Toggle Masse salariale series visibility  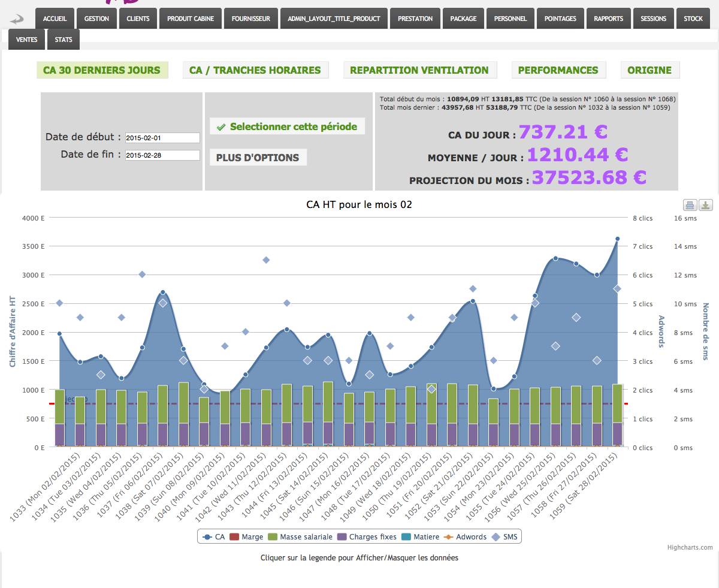[x=300, y=536]
